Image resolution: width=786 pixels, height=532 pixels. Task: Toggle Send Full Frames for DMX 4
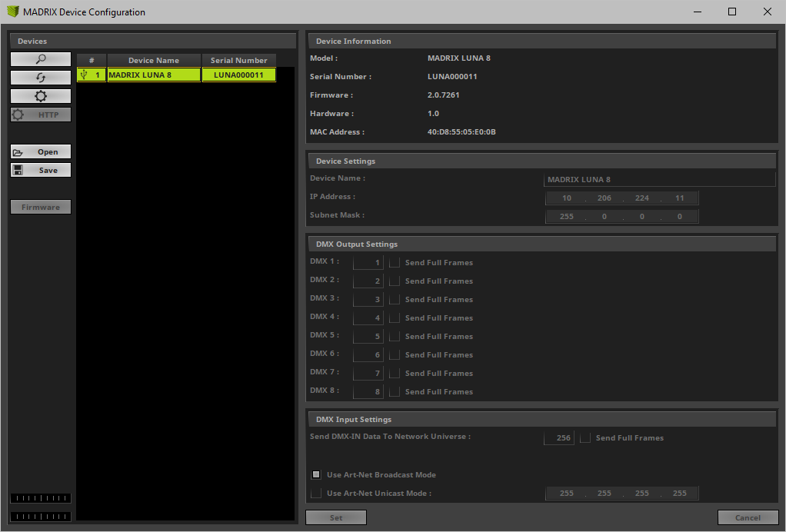click(395, 318)
